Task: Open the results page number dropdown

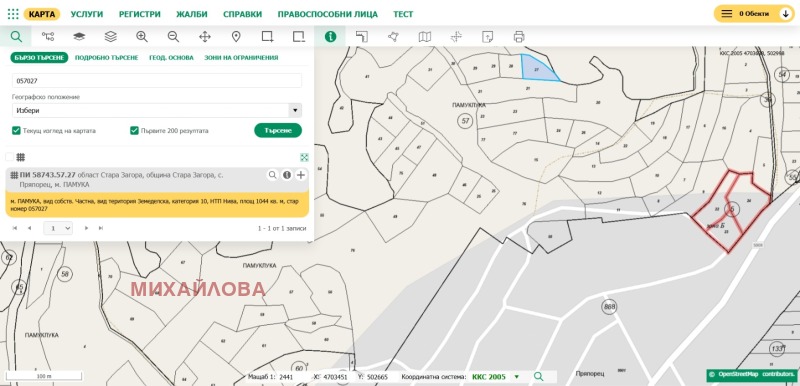Action: (58, 228)
